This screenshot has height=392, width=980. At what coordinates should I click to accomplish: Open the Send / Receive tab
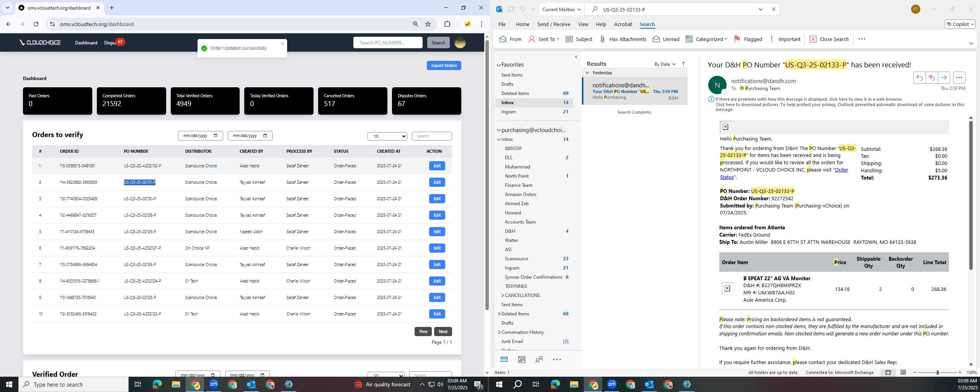tap(554, 24)
